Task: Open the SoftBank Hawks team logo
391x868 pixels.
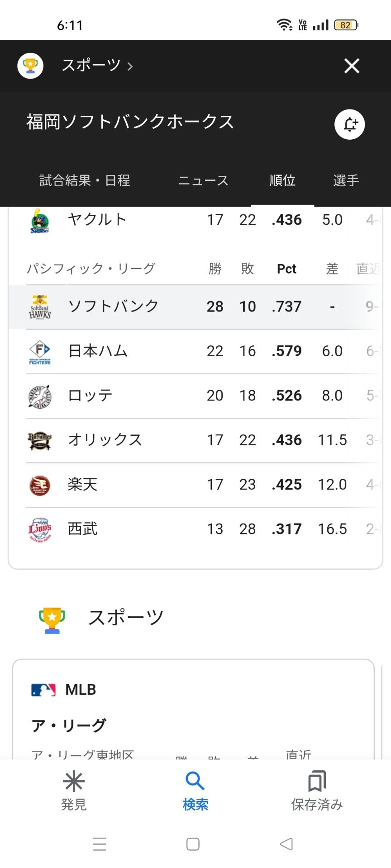Action: pyautogui.click(x=40, y=307)
